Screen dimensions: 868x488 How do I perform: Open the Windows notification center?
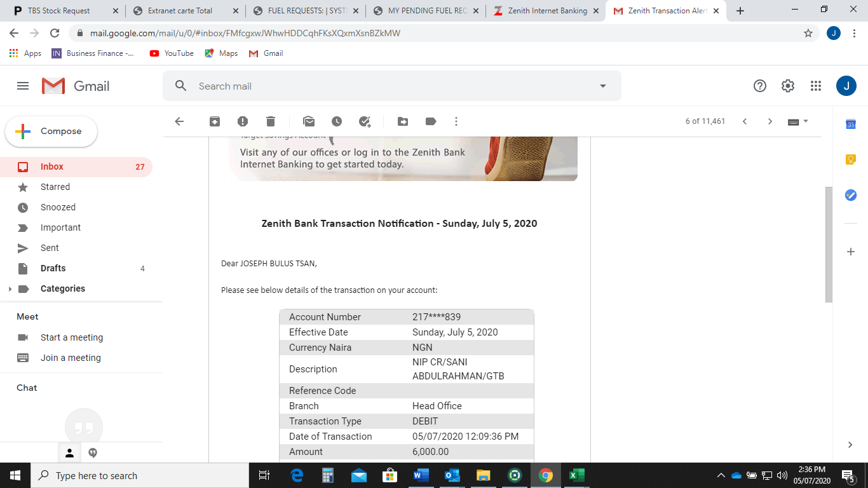click(x=848, y=475)
